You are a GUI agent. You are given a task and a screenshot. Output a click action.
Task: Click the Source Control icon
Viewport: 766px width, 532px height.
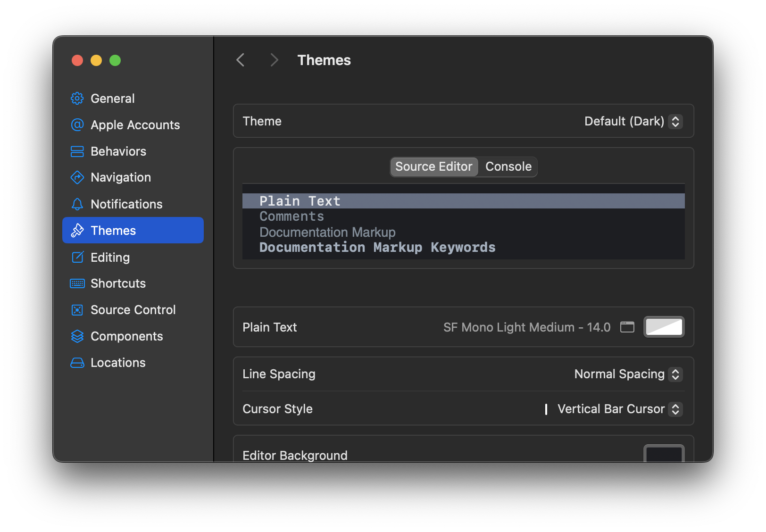pos(77,310)
